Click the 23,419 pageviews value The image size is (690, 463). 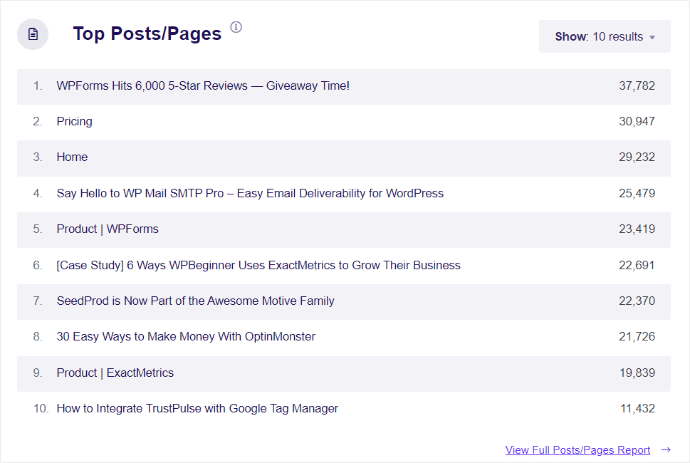[x=637, y=229]
